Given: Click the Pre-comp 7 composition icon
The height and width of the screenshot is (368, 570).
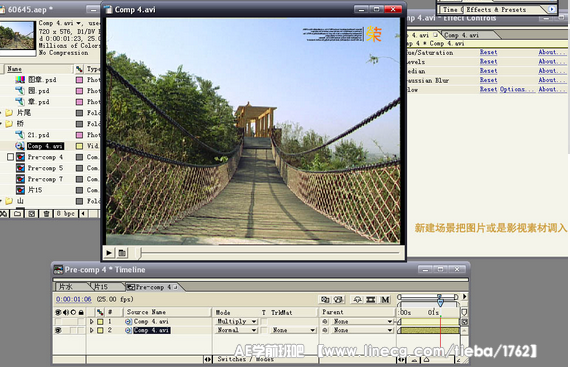Looking at the screenshot, I should [x=20, y=179].
